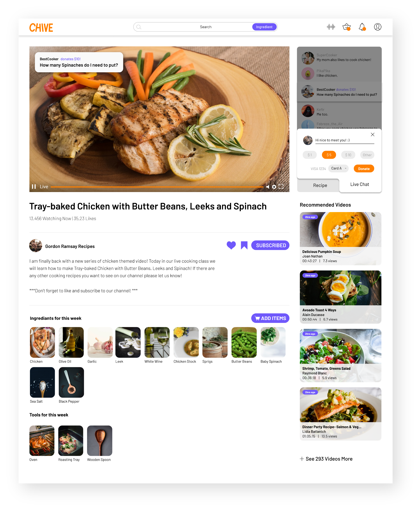Toggle the SUBSCRIBED button
Image resolution: width=420 pixels, height=511 pixels.
(x=270, y=245)
